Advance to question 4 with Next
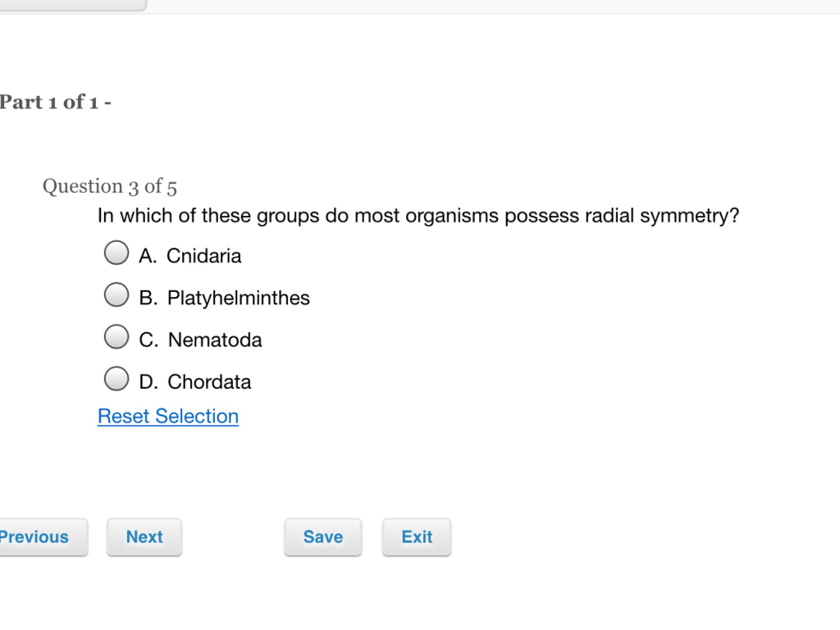Screen dimensions: 840x630 (144, 537)
